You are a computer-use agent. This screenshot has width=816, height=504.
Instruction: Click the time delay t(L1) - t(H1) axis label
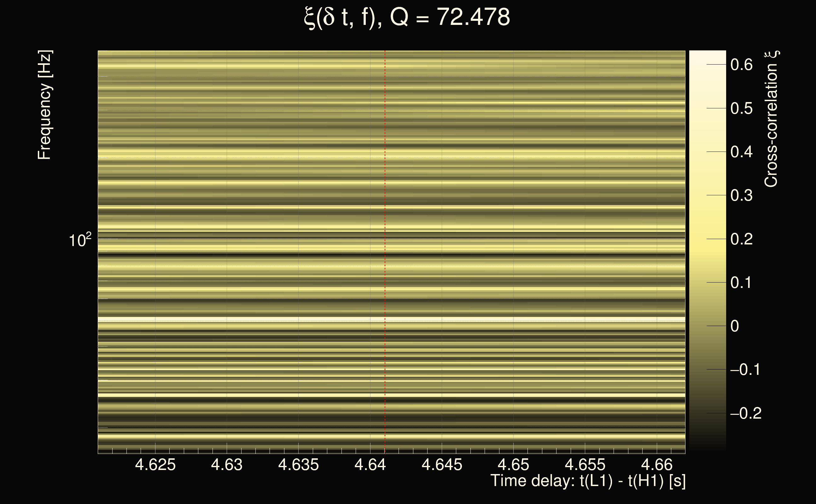pos(588,481)
